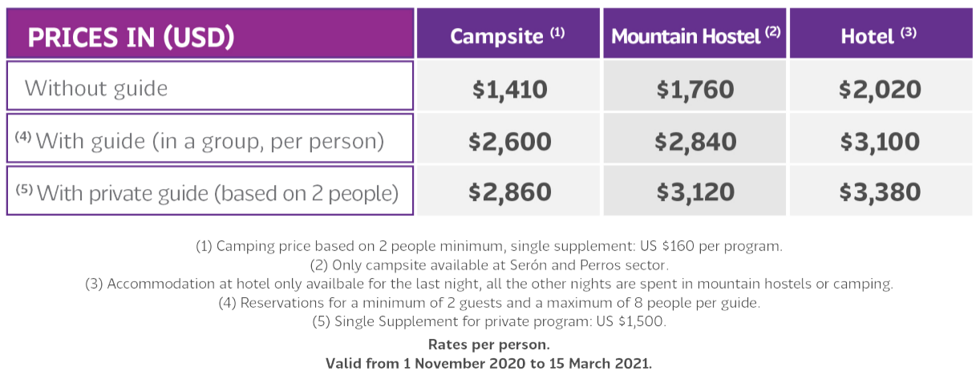Click footnote 3 about hotel accommodation
Screen dimensions: 980x375
[x=489, y=284]
